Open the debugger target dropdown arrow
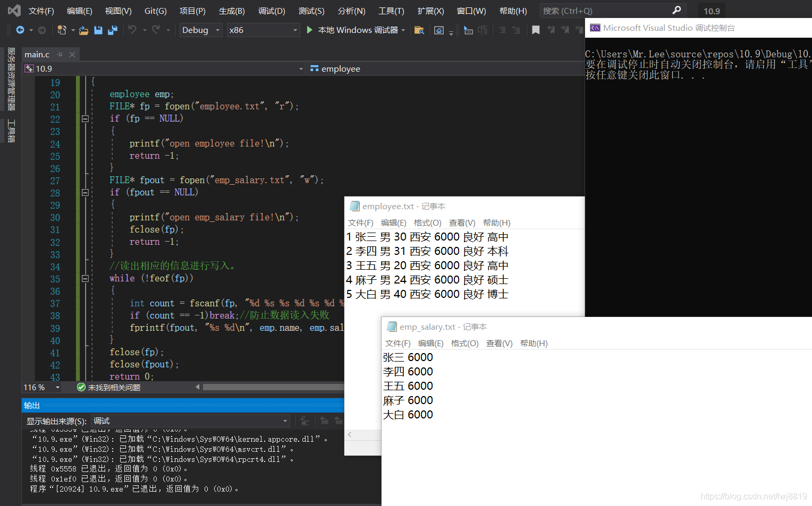The height and width of the screenshot is (506, 812). point(403,30)
